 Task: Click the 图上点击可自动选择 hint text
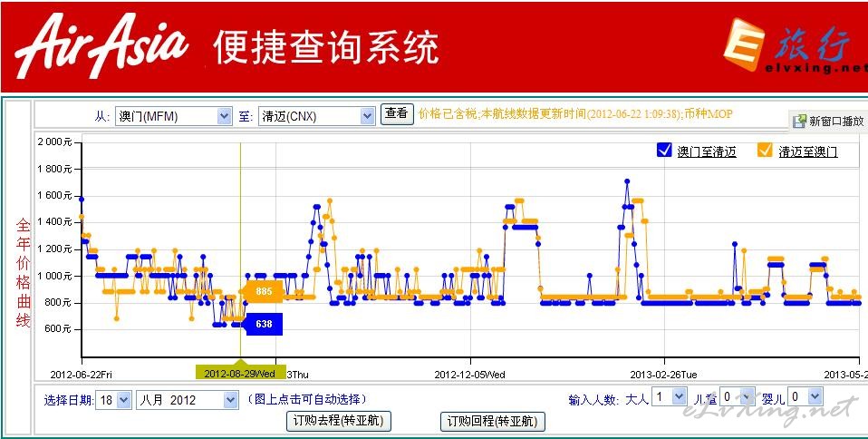click(x=306, y=399)
